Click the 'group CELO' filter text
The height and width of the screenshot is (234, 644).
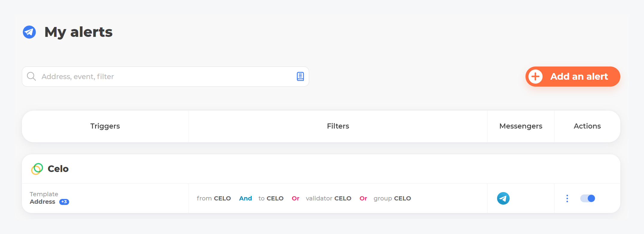point(392,198)
